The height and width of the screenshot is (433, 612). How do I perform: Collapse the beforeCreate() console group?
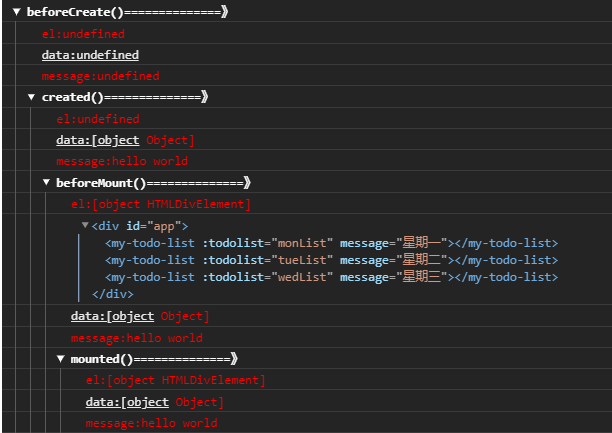(16, 12)
